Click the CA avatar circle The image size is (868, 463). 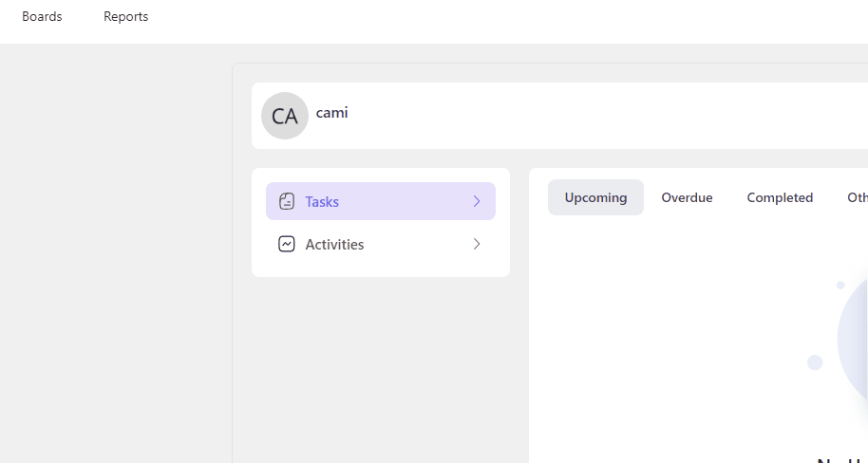pyautogui.click(x=285, y=116)
